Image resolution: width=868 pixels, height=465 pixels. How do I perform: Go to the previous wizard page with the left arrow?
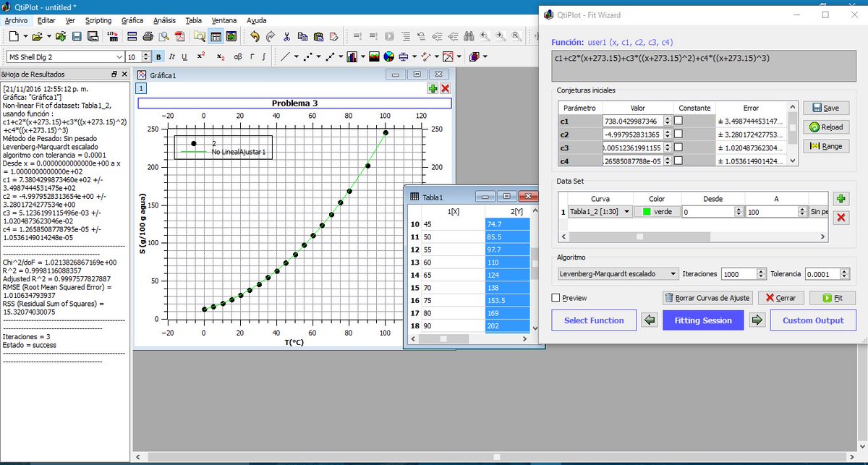coord(650,320)
